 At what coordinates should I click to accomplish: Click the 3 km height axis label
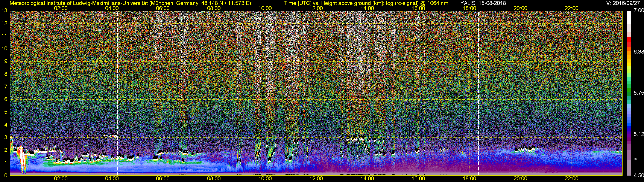6,138
